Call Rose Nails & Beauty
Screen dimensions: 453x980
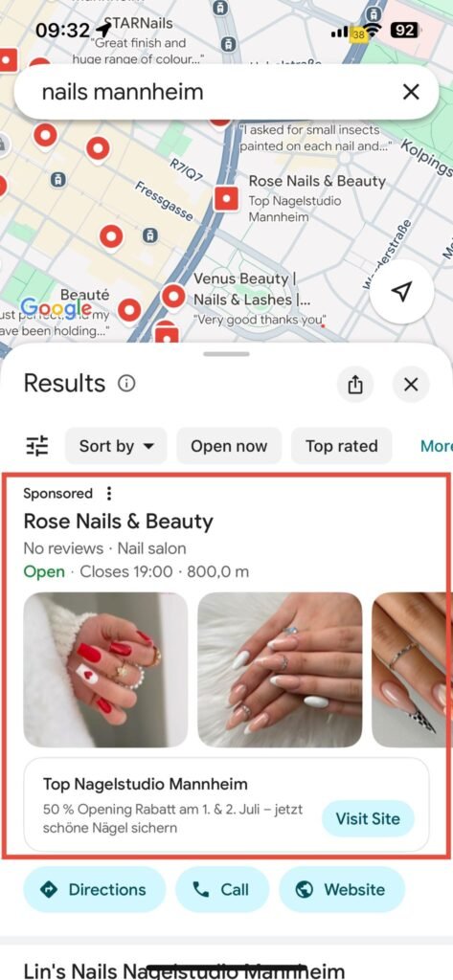(x=222, y=889)
